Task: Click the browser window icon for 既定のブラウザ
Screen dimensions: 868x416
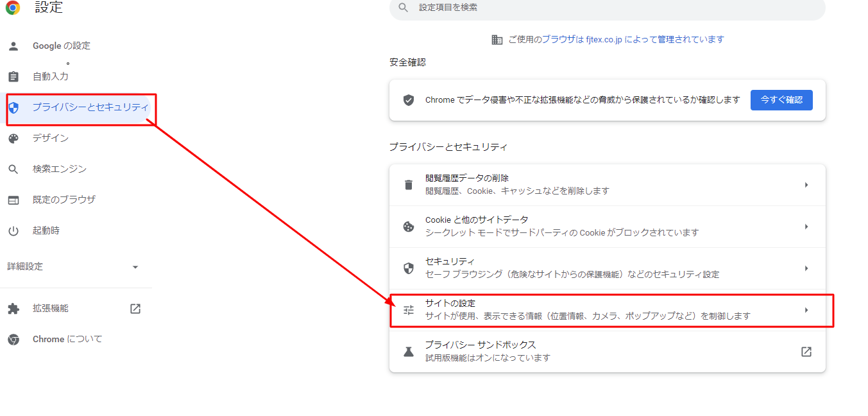Action: pyautogui.click(x=13, y=200)
